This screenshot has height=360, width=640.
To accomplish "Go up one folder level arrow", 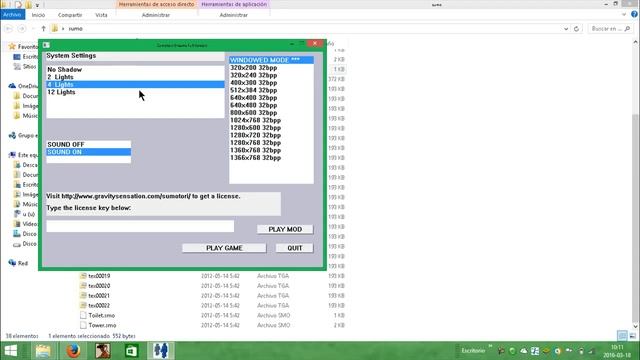I will [43, 29].
